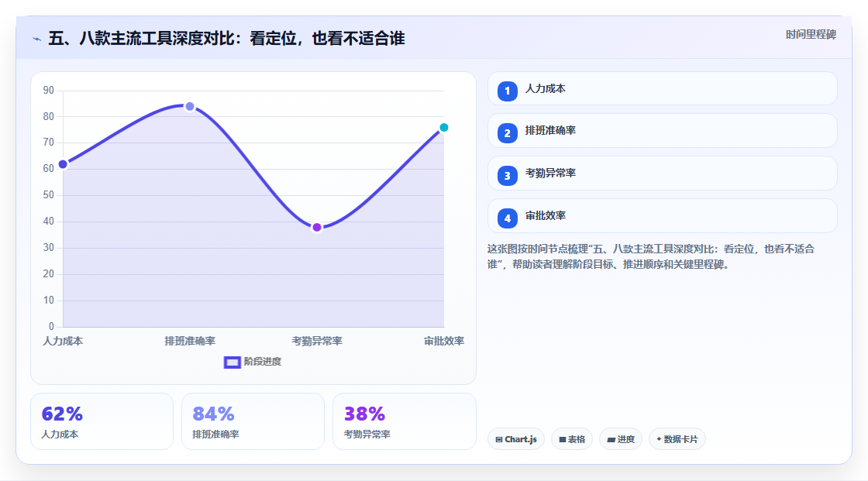Click the number 4 badge for 审批效率

(x=507, y=218)
